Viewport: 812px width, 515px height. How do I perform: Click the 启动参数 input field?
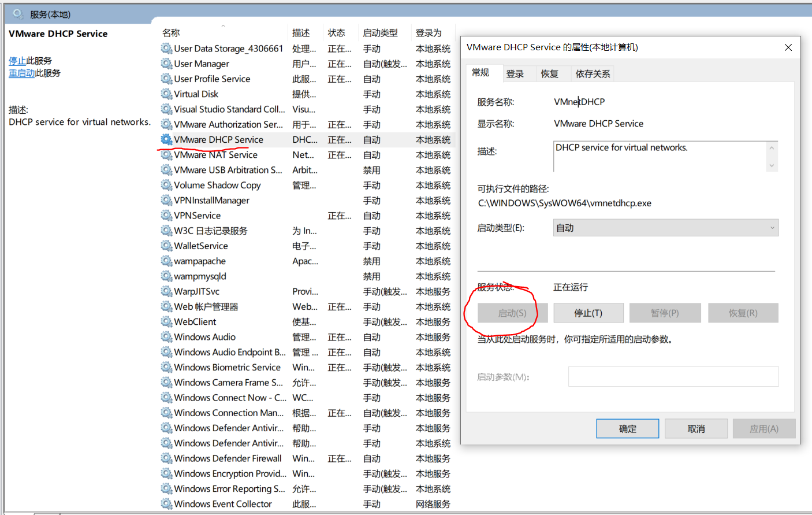click(673, 377)
